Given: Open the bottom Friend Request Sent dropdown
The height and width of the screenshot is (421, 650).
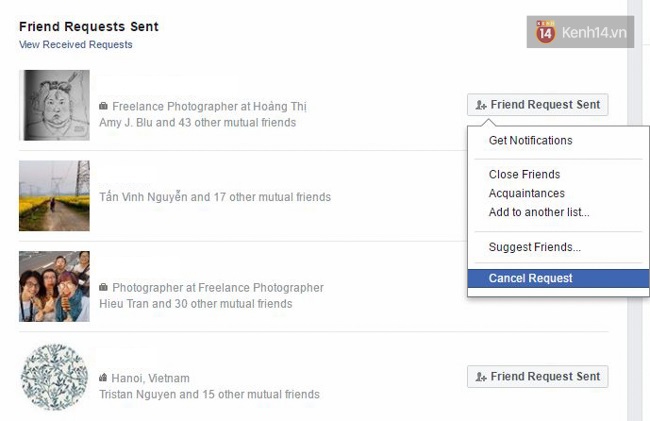Looking at the screenshot, I should pyautogui.click(x=538, y=376).
